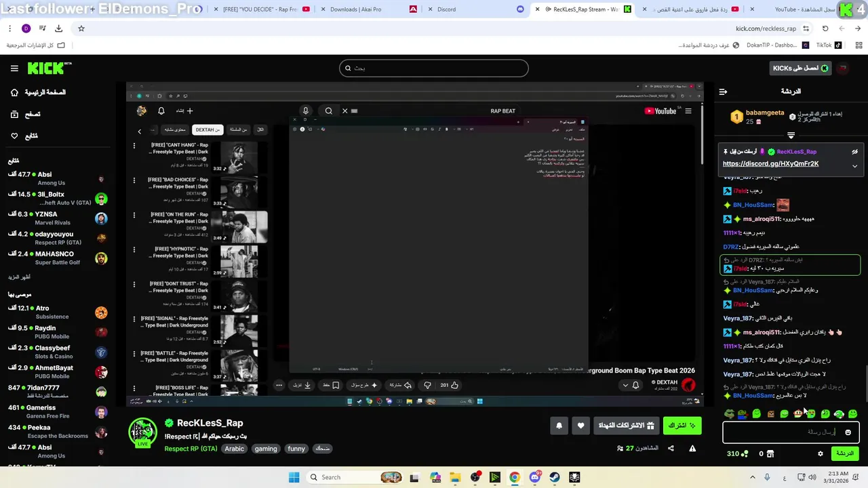Open the browse sidebar item
868x488 pixels.
click(x=25, y=114)
